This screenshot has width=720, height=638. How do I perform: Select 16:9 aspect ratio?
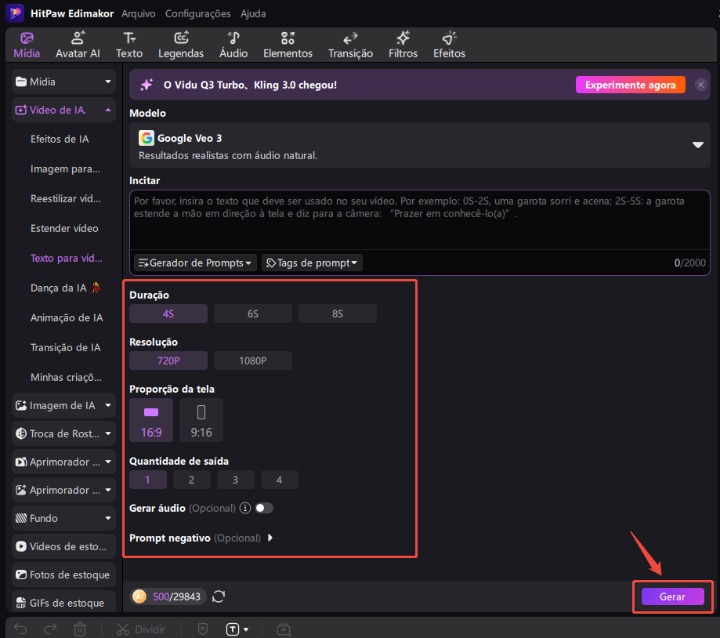pos(151,420)
